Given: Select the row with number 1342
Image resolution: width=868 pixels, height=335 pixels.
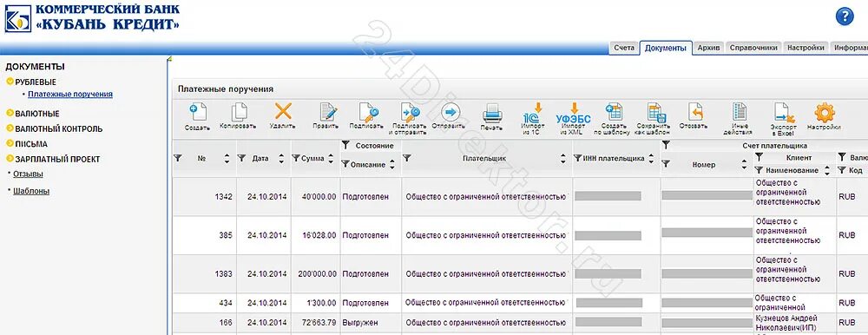Looking at the screenshot, I should tap(520, 196).
